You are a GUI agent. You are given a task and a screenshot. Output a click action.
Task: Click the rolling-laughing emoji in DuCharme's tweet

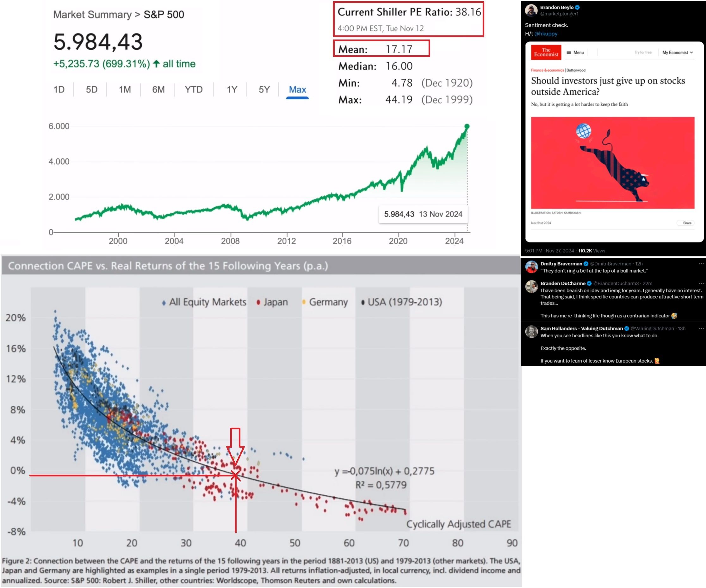(x=674, y=316)
